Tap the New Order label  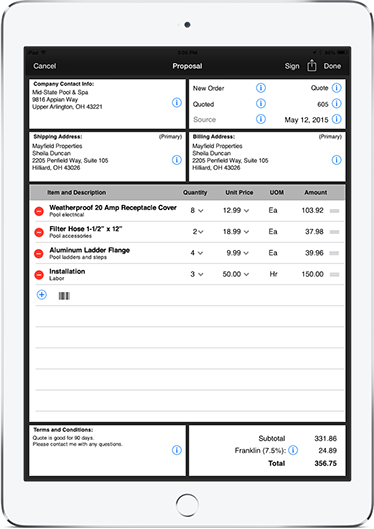click(208, 88)
